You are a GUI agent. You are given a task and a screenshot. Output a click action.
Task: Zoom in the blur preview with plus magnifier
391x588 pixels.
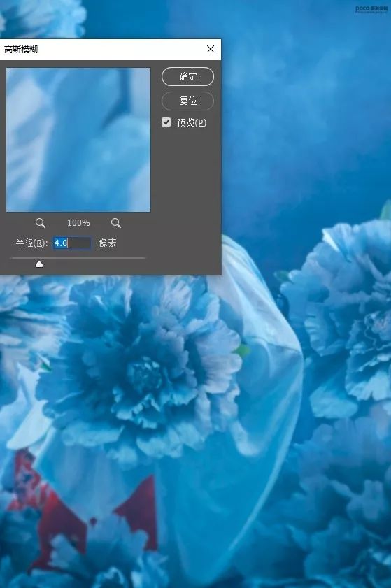[x=116, y=223]
